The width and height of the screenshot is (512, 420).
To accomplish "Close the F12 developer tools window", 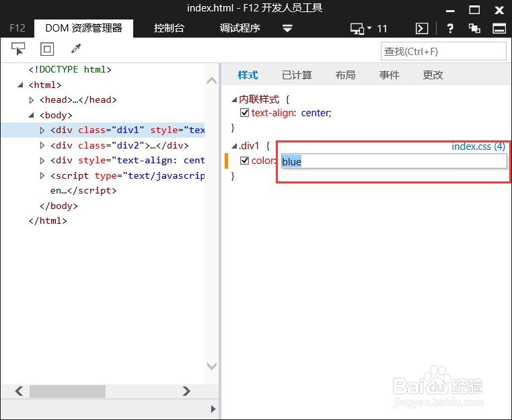I will pyautogui.click(x=499, y=11).
